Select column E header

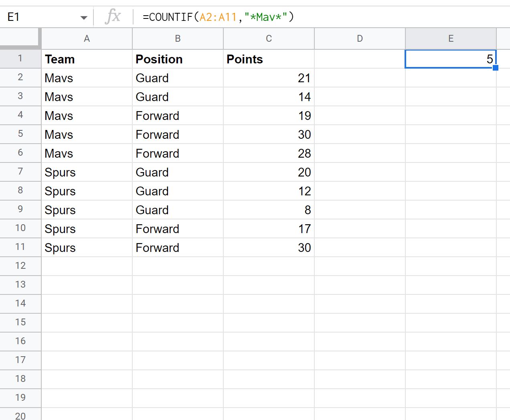(x=451, y=38)
